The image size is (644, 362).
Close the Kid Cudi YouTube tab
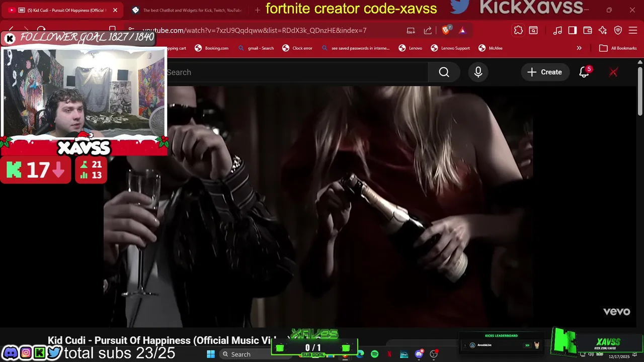point(115,10)
